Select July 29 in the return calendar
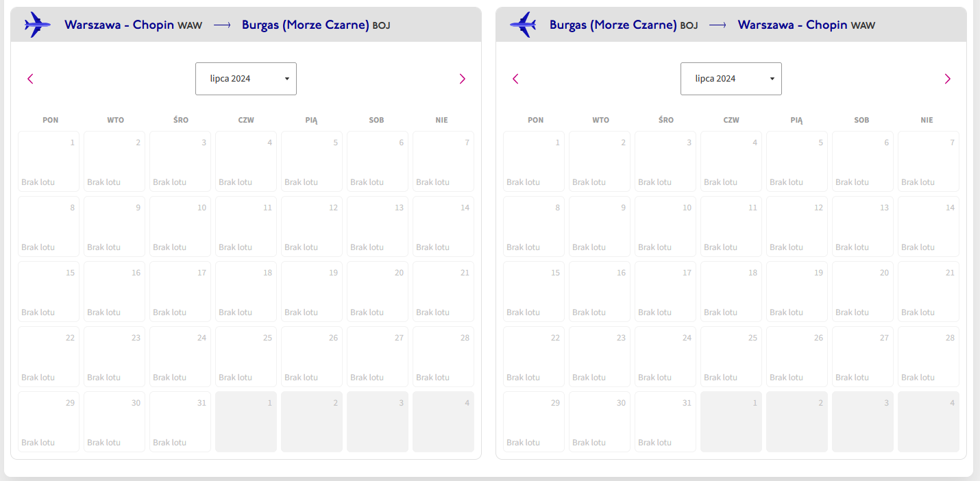This screenshot has width=980, height=481. tap(534, 421)
